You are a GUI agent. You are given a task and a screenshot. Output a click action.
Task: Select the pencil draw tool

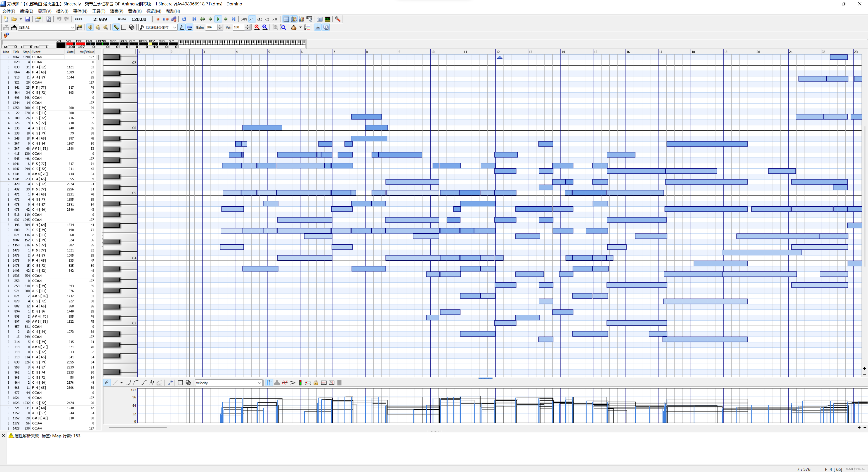(116, 27)
